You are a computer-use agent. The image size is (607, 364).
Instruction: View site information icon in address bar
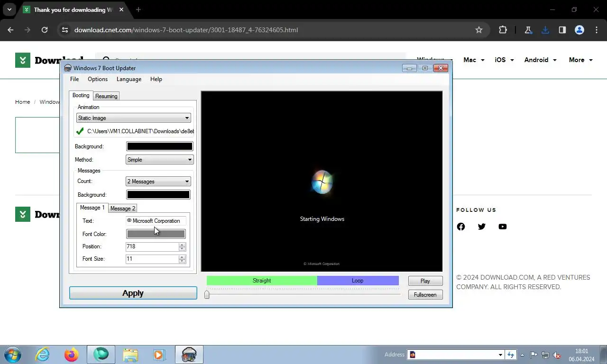pos(65,30)
